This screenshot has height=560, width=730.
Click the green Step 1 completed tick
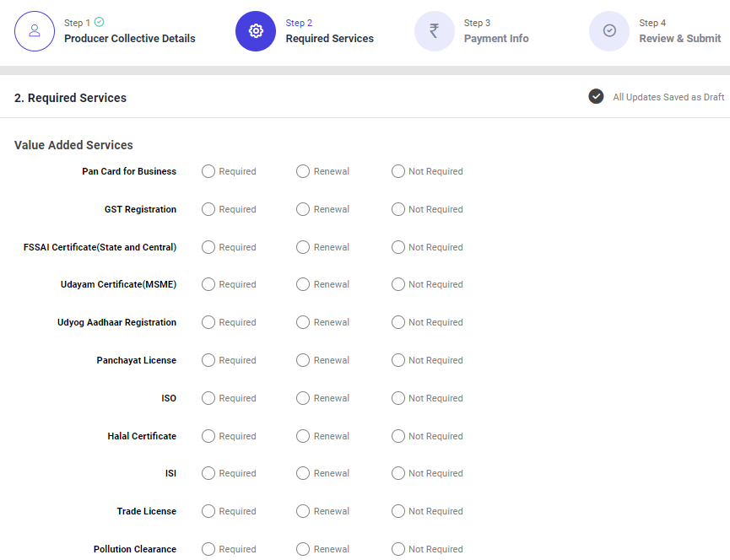coord(100,22)
